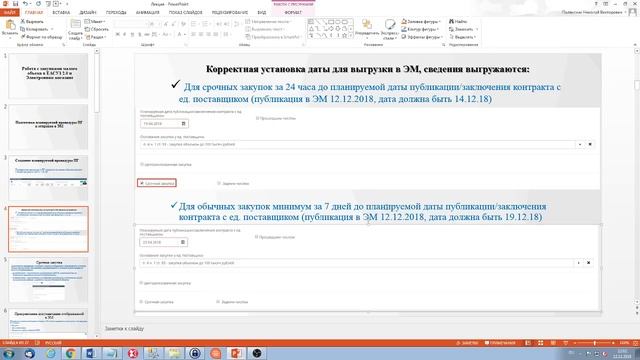The height and width of the screenshot is (360, 640).
Task: Open Quick Styles (Экспресс-стили) gallery
Action: point(390,29)
